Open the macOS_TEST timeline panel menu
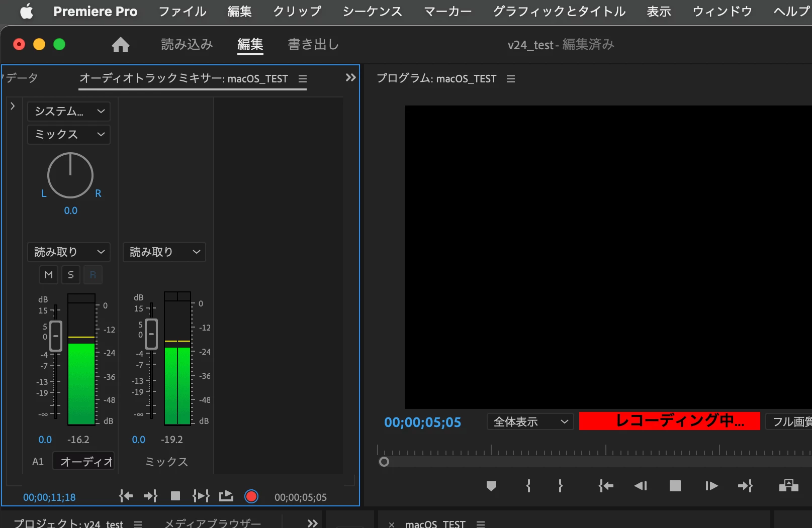This screenshot has height=528, width=812. tap(481, 524)
